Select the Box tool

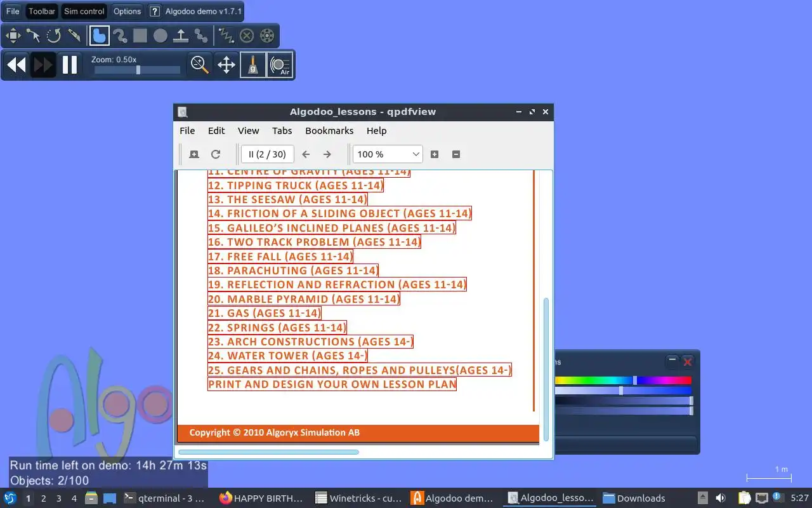point(140,36)
